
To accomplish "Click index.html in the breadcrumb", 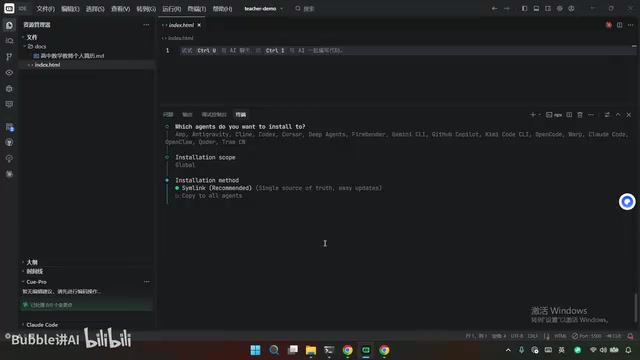I will [x=180, y=38].
